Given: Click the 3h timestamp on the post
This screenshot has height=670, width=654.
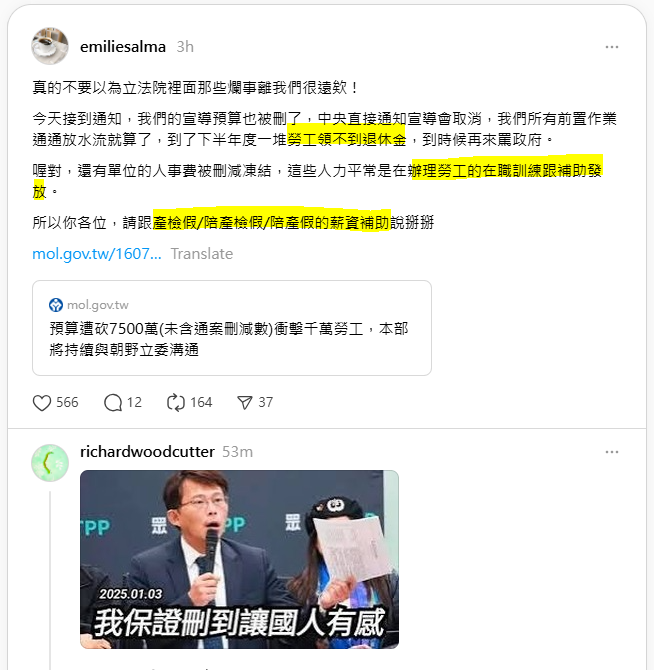Looking at the screenshot, I should 185,47.
